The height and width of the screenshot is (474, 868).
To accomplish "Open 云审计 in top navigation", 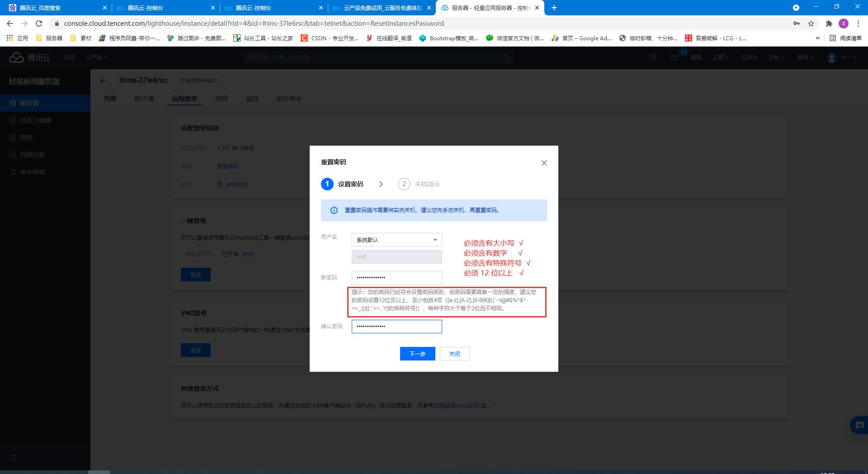I will [749, 57].
